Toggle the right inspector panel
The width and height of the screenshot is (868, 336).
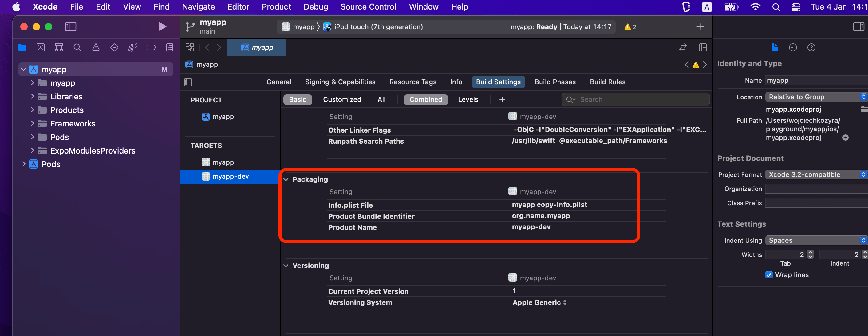pyautogui.click(x=858, y=27)
